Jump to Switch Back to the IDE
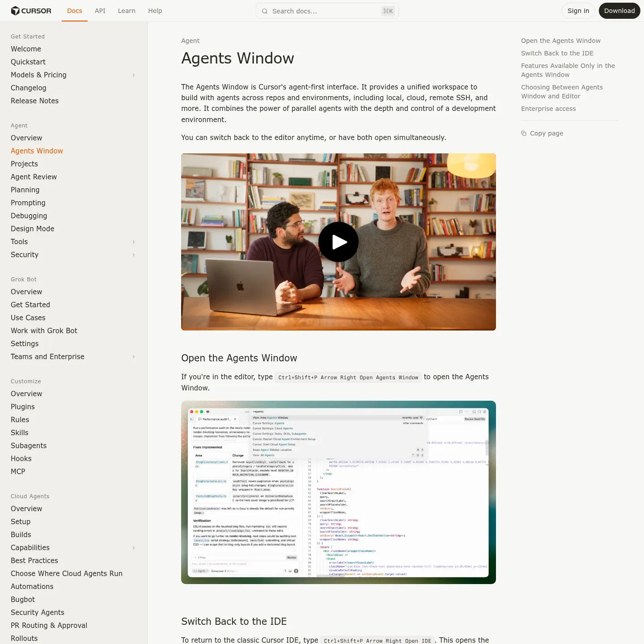 (x=557, y=53)
